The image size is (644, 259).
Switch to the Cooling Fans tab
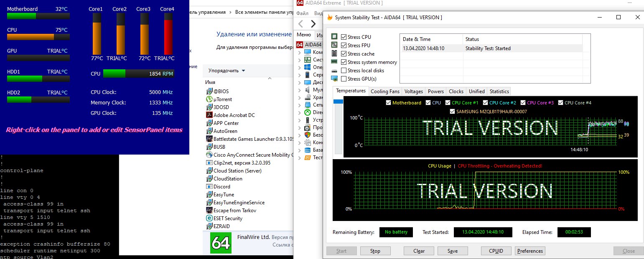(x=385, y=91)
